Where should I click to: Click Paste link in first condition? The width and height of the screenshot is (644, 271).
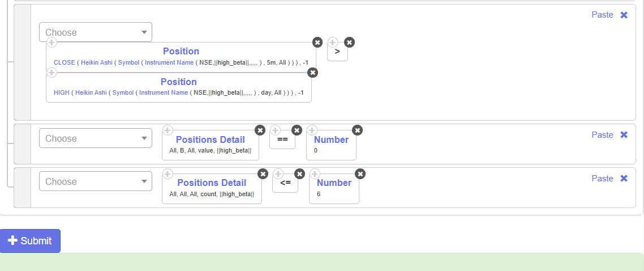tap(602, 15)
